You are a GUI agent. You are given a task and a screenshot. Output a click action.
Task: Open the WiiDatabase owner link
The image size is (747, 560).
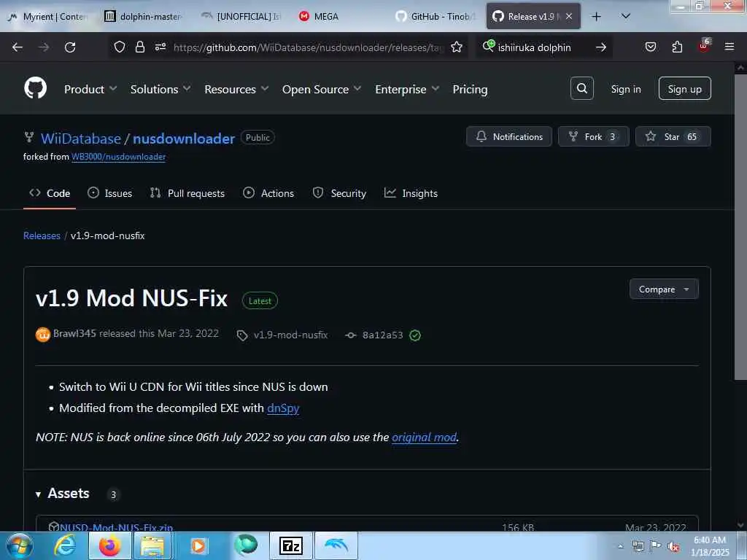80,139
